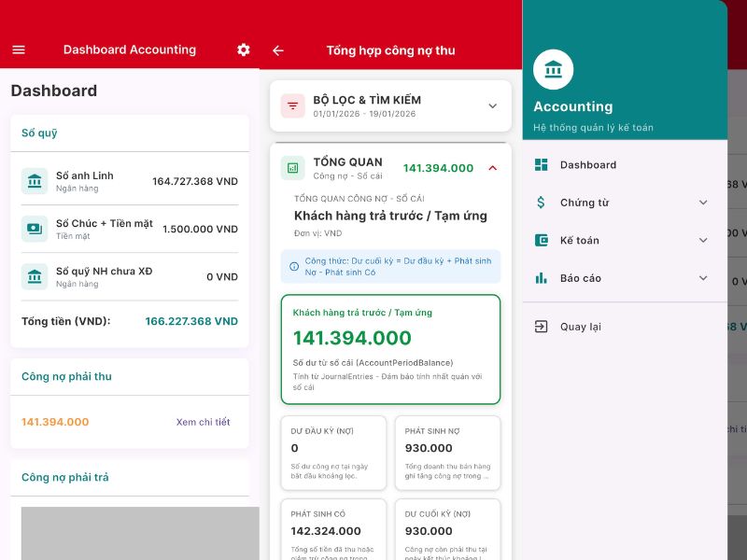The image size is (747, 560).
Task: Click the bank icon next to Sổ quỹ NH chưa XĐ
Action: click(35, 276)
